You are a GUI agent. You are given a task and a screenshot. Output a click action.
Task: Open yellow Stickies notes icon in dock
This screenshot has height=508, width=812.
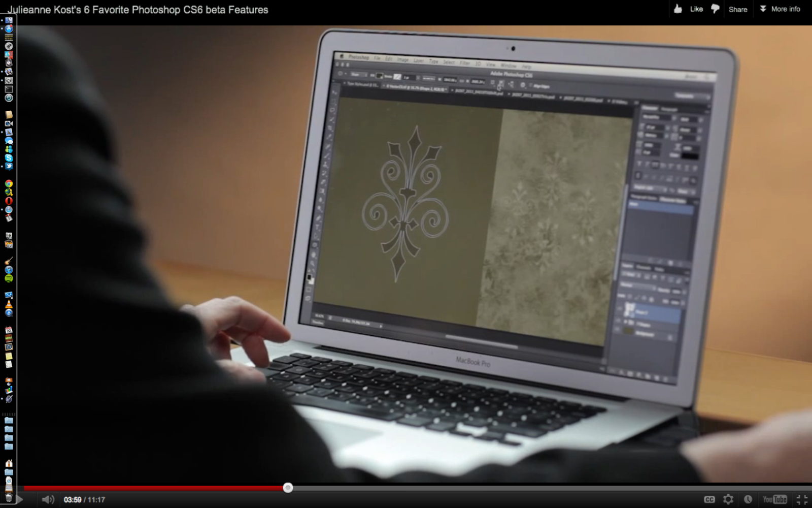[9, 356]
